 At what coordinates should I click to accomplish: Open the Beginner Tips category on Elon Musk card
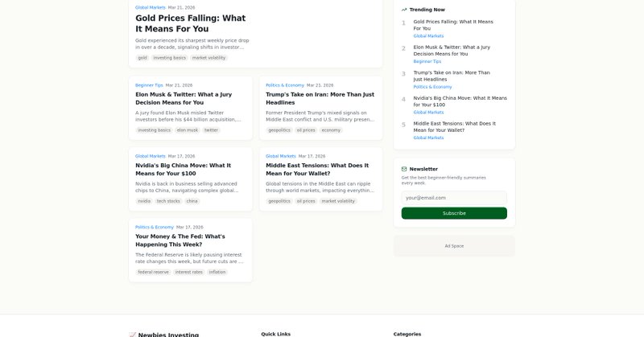[149, 84]
